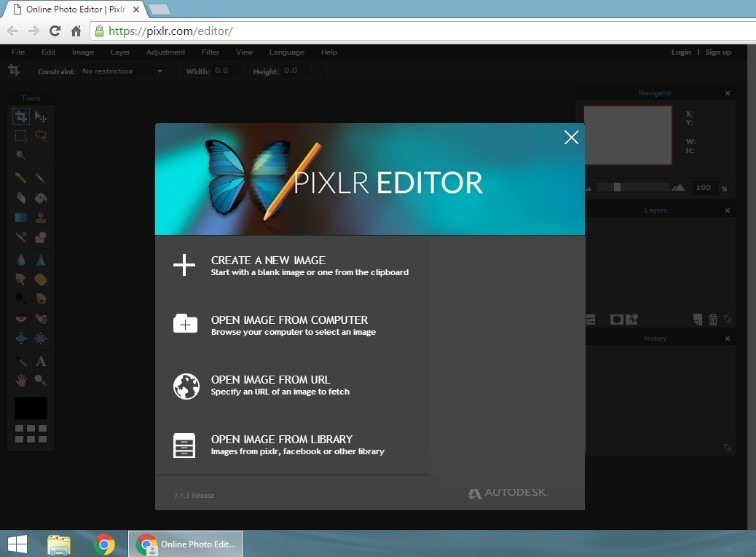Add a layer mask in Layers panel

tap(616, 319)
